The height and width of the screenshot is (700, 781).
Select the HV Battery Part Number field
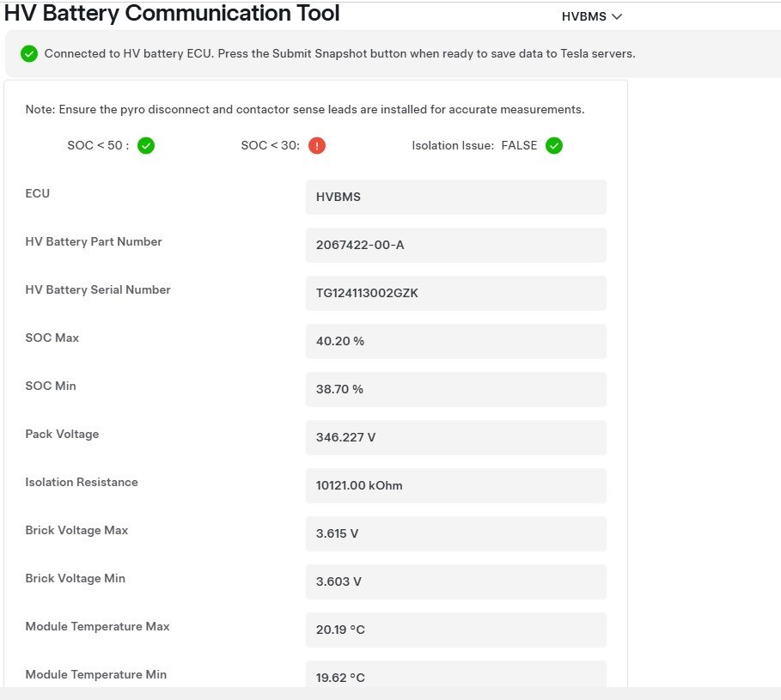(455, 245)
